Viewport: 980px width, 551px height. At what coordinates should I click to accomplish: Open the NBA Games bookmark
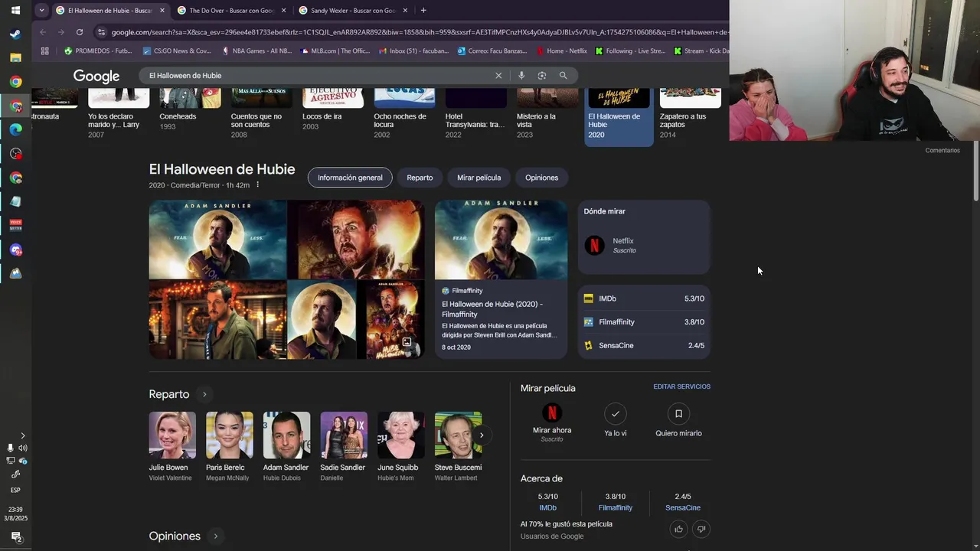pyautogui.click(x=256, y=51)
